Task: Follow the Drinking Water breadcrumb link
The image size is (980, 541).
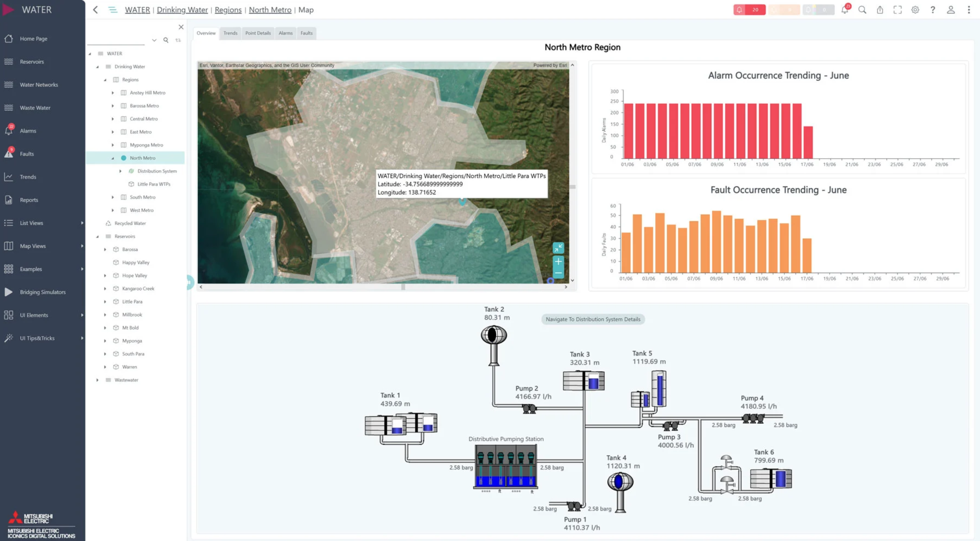Action: point(182,10)
